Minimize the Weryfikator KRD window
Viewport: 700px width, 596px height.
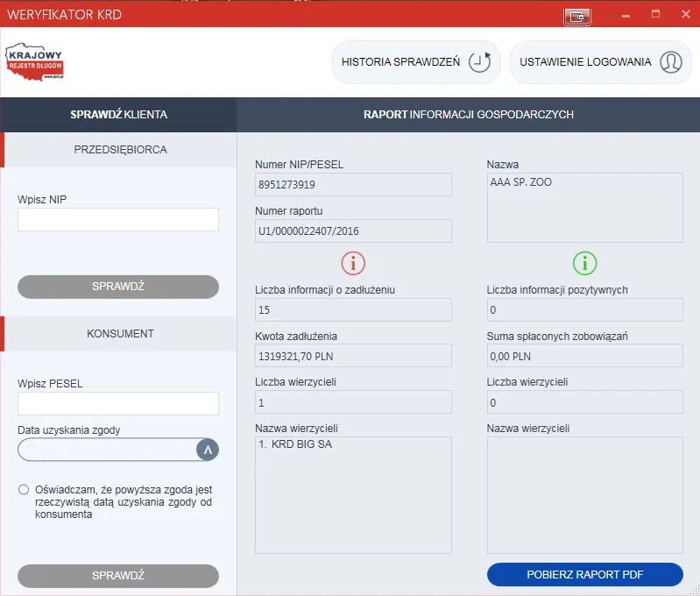(x=626, y=15)
